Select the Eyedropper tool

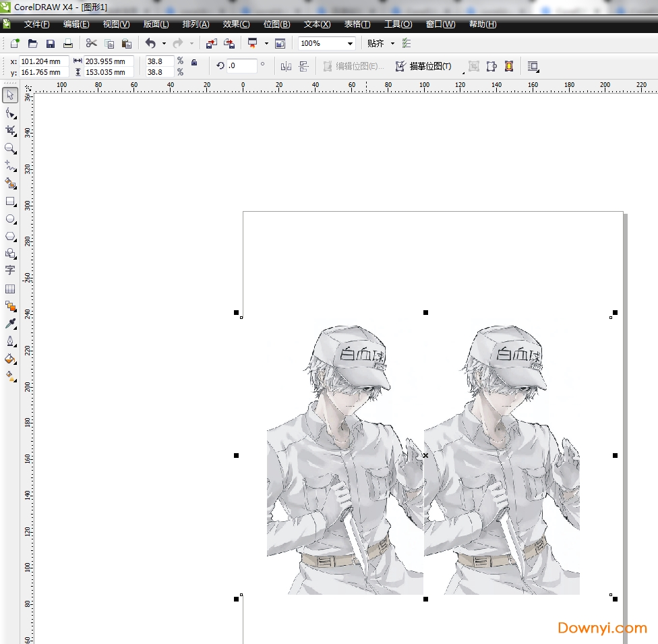point(11,323)
